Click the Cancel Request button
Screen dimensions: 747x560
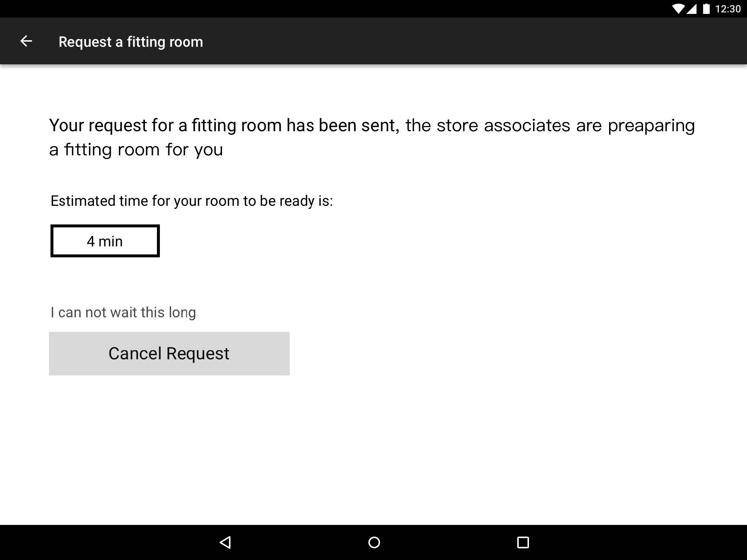[169, 353]
